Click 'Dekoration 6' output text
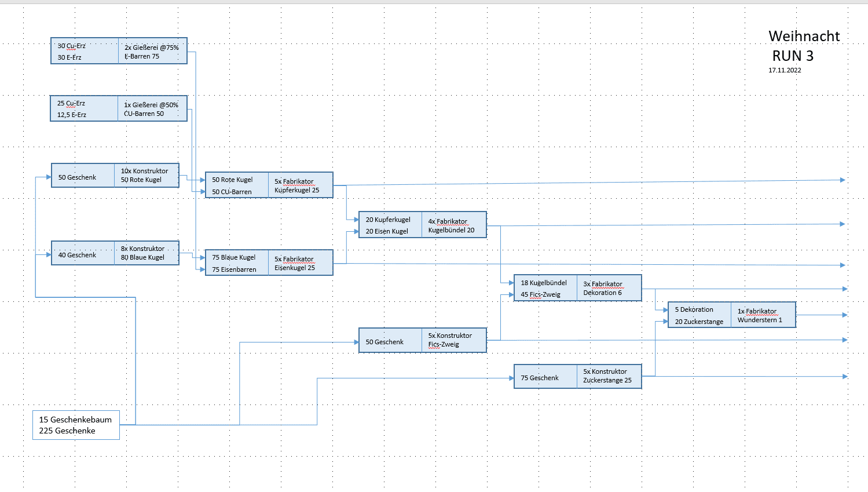Screen dimensions: 868x492 (x=602, y=293)
